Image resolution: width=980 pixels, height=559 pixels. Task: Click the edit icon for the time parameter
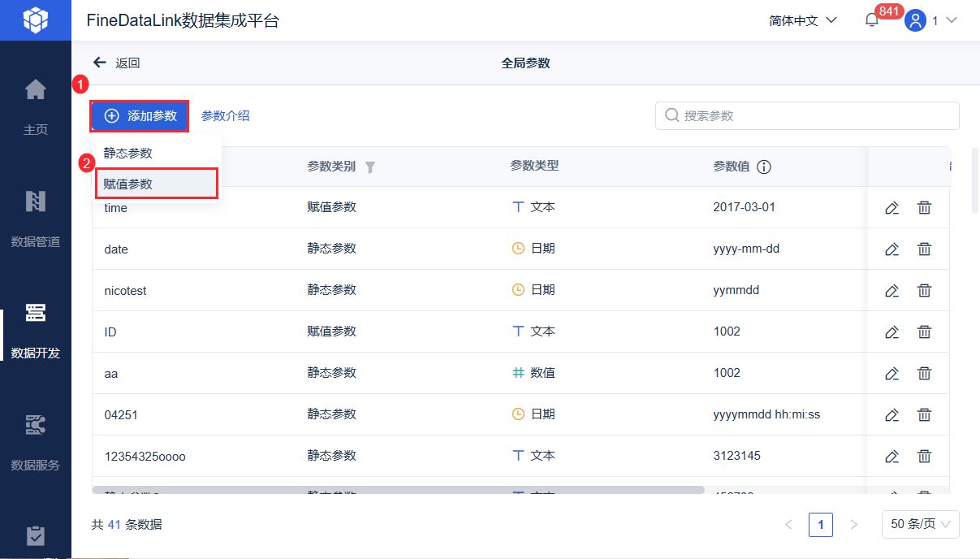pyautogui.click(x=891, y=207)
